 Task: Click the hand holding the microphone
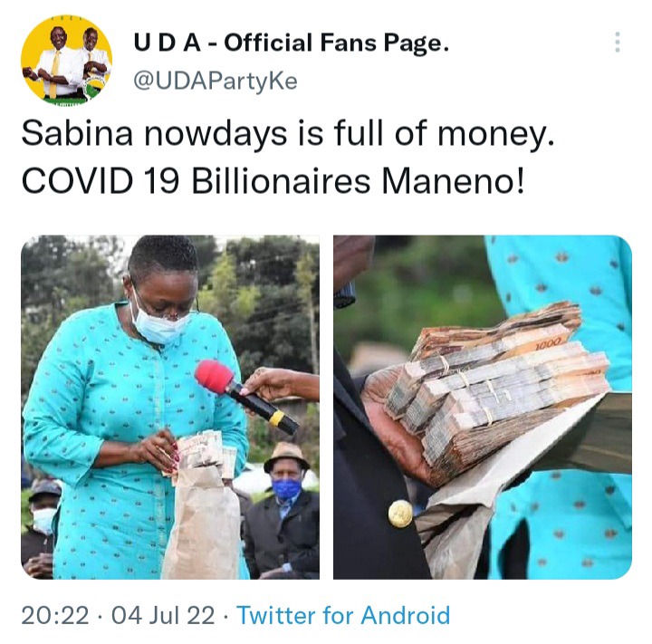click(x=279, y=385)
